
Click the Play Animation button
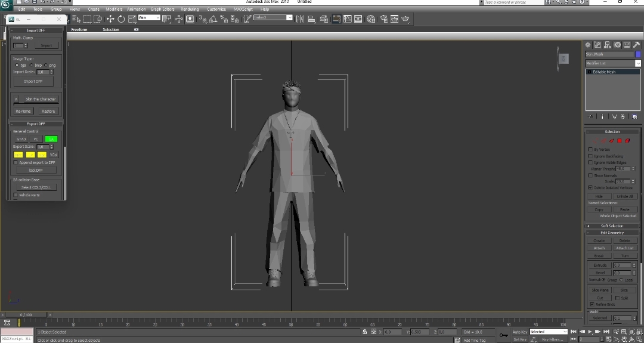590,332
